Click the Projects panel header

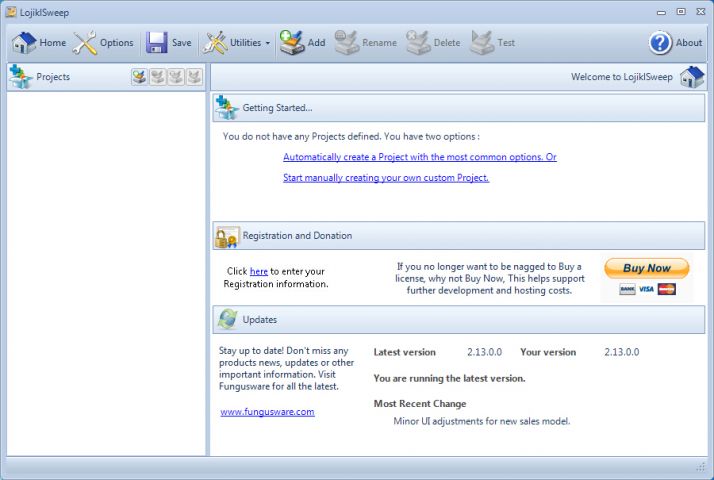click(53, 77)
